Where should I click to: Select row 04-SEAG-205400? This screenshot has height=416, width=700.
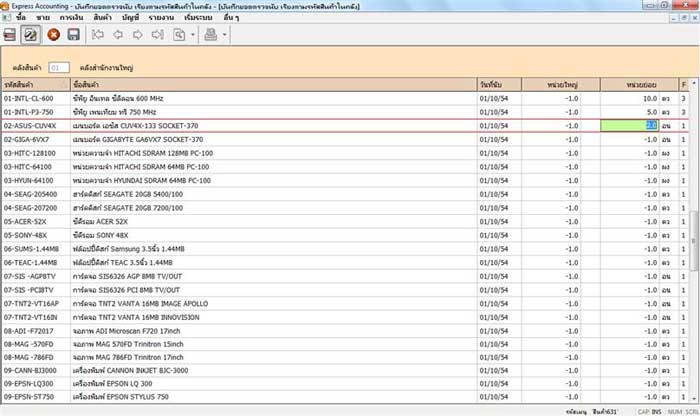[345, 194]
